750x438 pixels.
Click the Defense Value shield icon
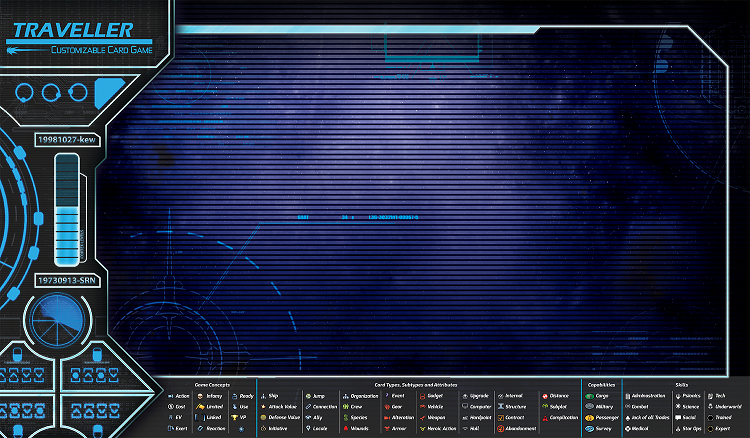pos(263,417)
